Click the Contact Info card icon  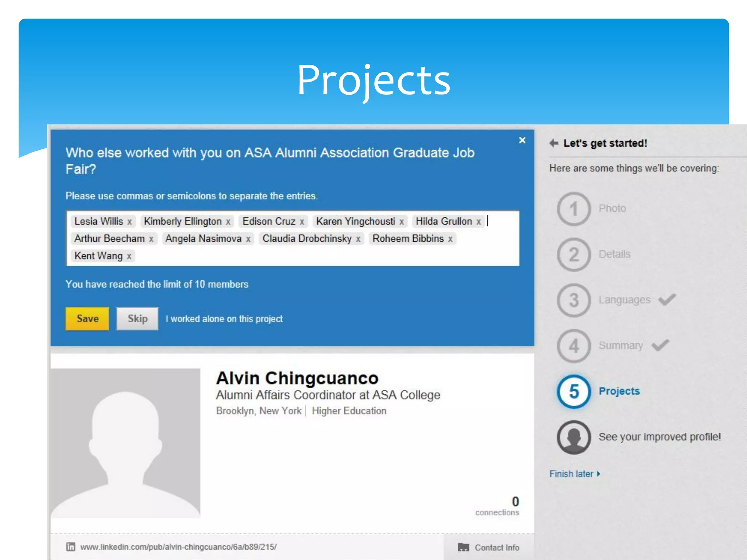tap(463, 547)
